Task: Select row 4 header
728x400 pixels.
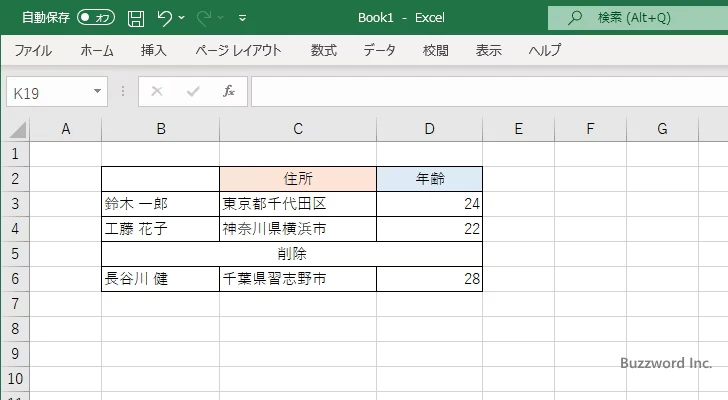Action: (x=15, y=229)
